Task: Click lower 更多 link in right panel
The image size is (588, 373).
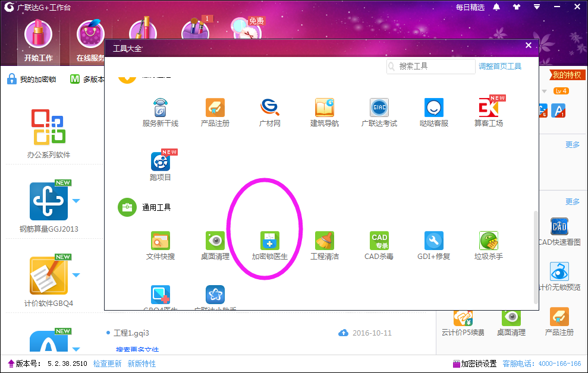Action: [x=573, y=202]
